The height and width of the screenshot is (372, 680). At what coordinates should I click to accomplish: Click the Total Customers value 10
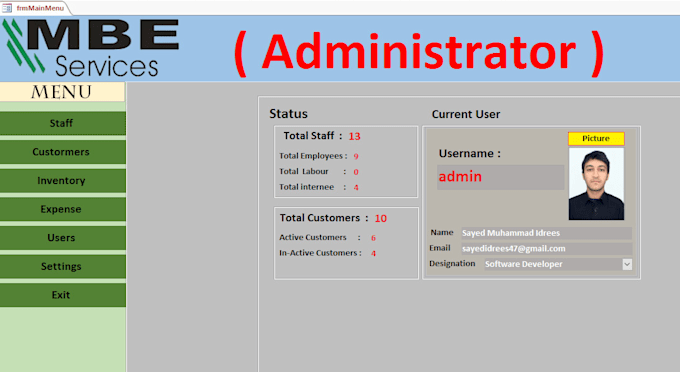pyautogui.click(x=381, y=219)
